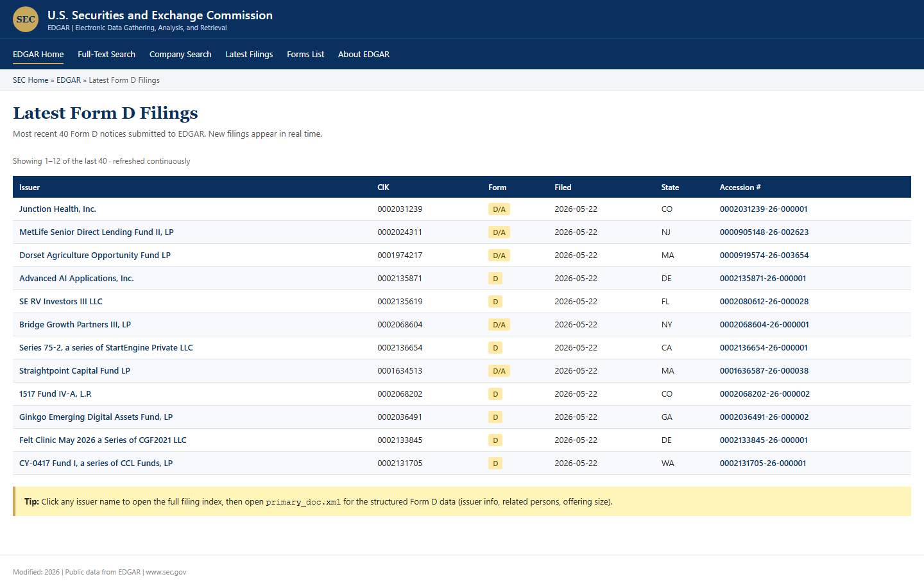The image size is (924, 588).
Task: Click the D/A badge for Junction Health
Action: [499, 209]
